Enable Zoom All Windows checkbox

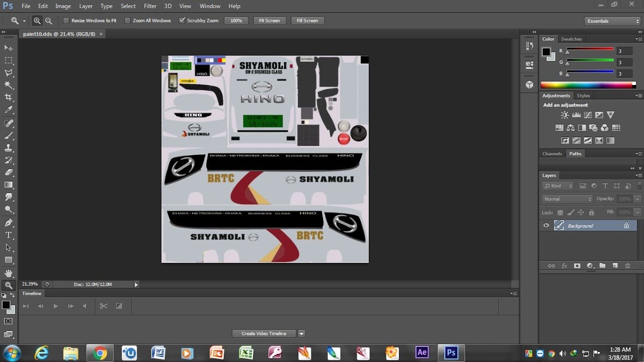tap(127, 21)
